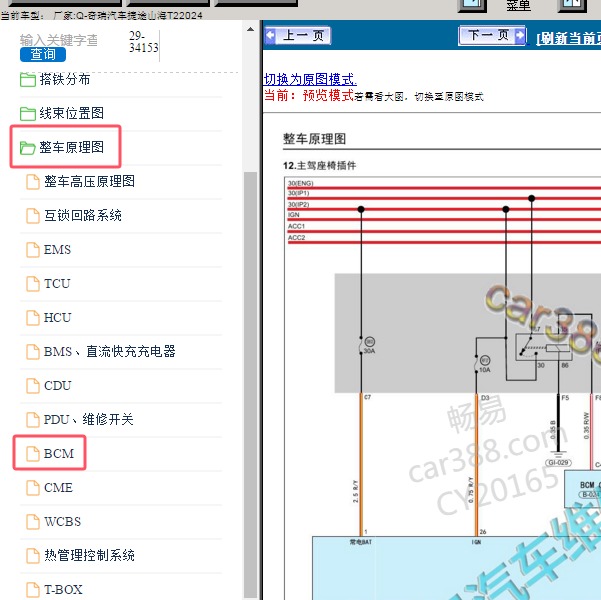Image resolution: width=601 pixels, height=600 pixels.
Task: Click the file icon beside BCM
Action: click(33, 454)
